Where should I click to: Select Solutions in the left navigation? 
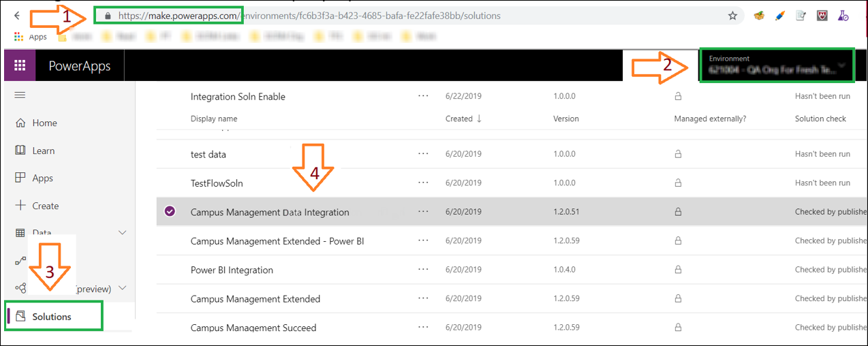click(52, 317)
